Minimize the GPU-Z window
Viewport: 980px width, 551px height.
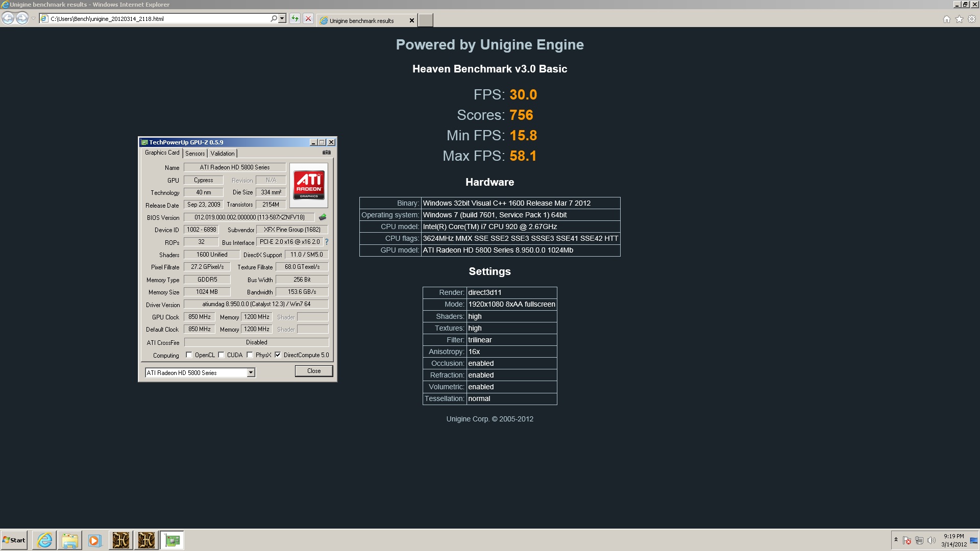tap(313, 142)
